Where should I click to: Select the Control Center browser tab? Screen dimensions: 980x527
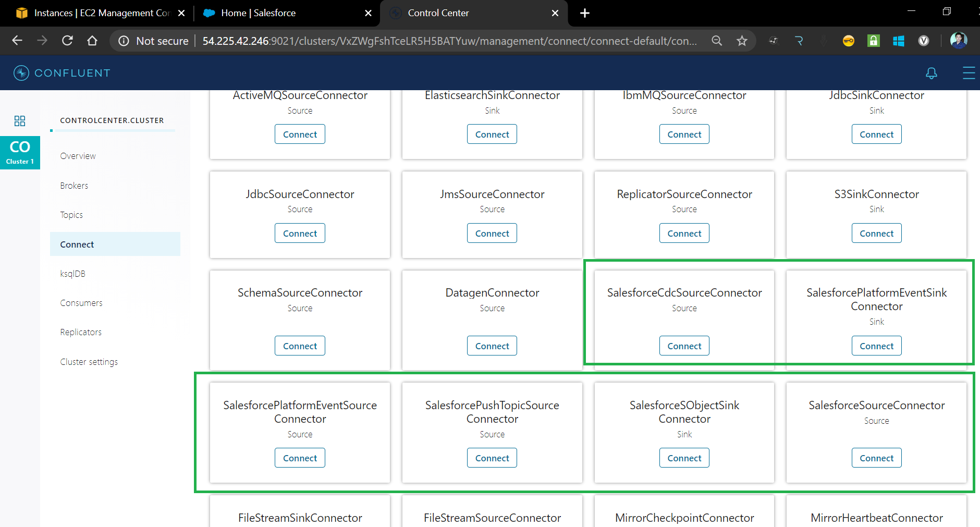[x=473, y=13]
